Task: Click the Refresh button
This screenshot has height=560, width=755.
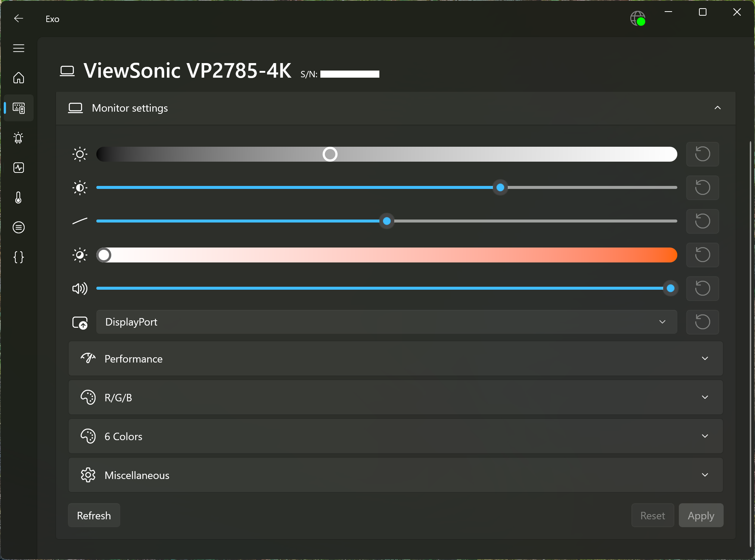Action: pos(94,516)
